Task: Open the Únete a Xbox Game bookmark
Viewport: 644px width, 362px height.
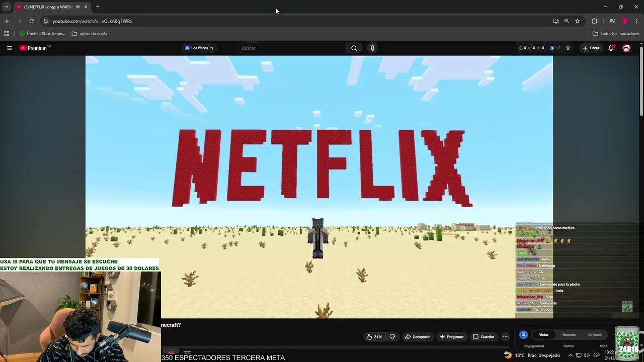Action: pos(42,34)
